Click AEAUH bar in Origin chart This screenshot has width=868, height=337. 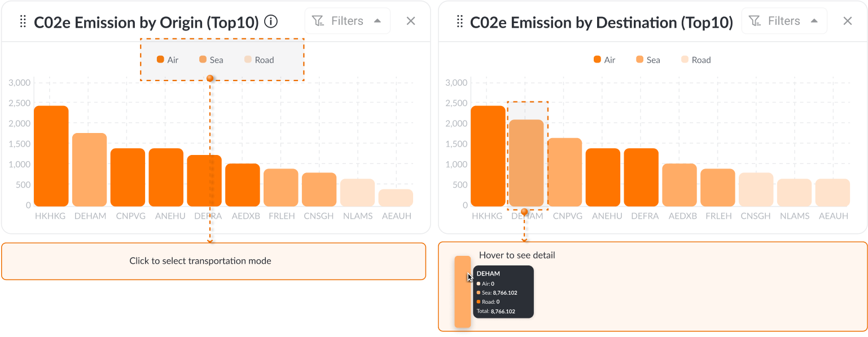(396, 198)
